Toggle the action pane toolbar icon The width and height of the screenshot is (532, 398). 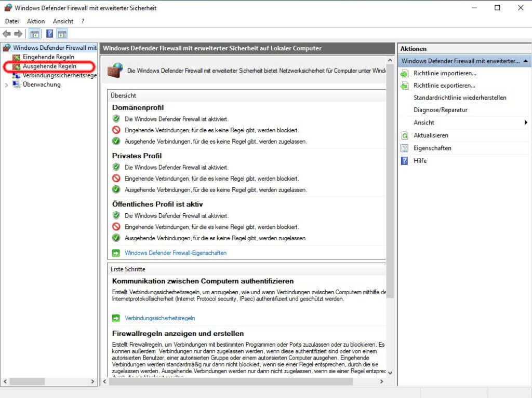coord(62,34)
